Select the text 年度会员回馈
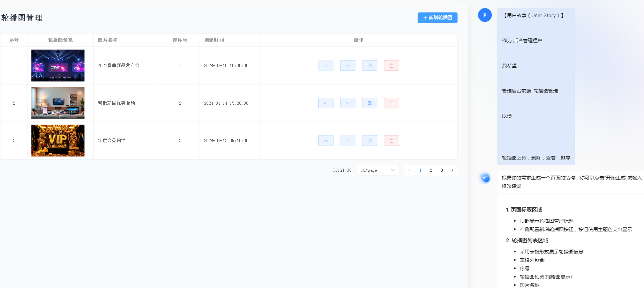This screenshot has width=644, height=288. 112,141
